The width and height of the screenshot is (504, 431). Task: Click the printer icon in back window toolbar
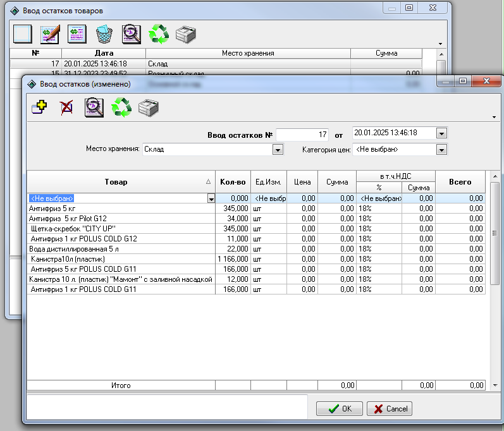click(186, 34)
